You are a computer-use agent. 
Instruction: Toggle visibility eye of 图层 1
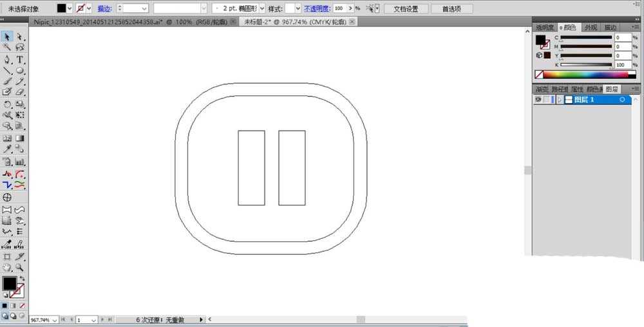tap(538, 100)
